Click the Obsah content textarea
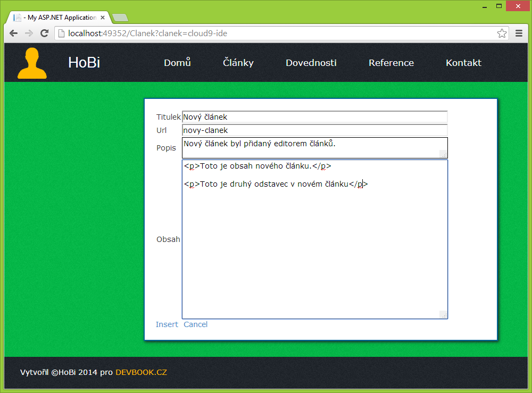532x393 pixels. click(x=314, y=239)
